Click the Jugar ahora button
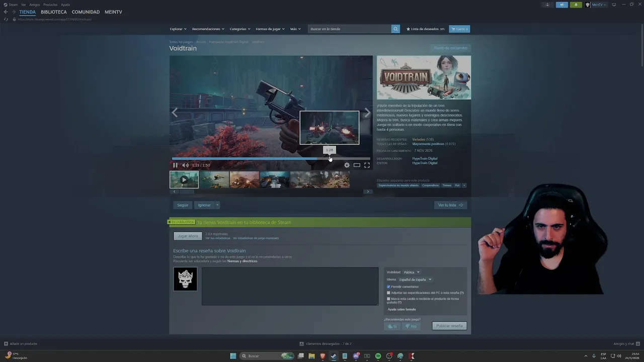The image size is (644, 362). pyautogui.click(x=188, y=236)
